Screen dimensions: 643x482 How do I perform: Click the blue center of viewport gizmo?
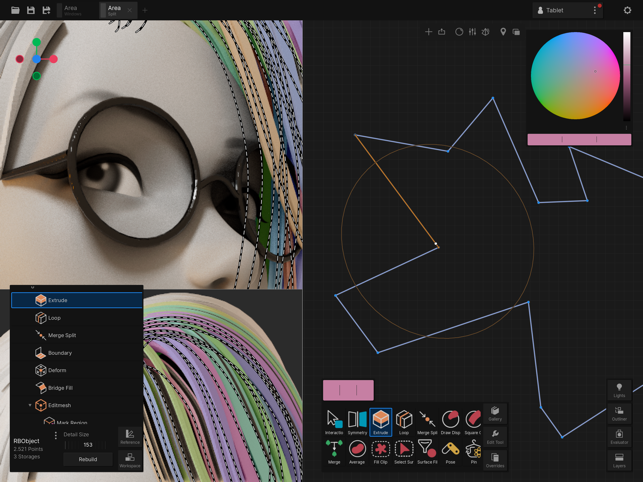point(36,59)
